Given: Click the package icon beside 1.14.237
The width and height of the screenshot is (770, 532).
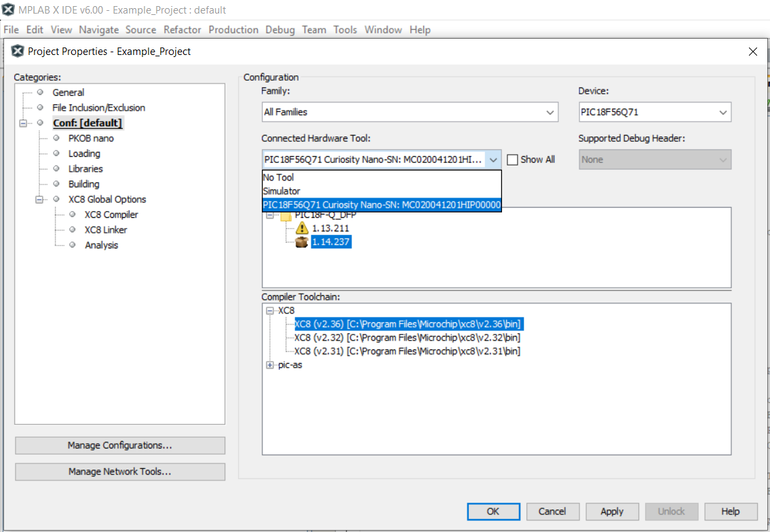Looking at the screenshot, I should point(303,242).
